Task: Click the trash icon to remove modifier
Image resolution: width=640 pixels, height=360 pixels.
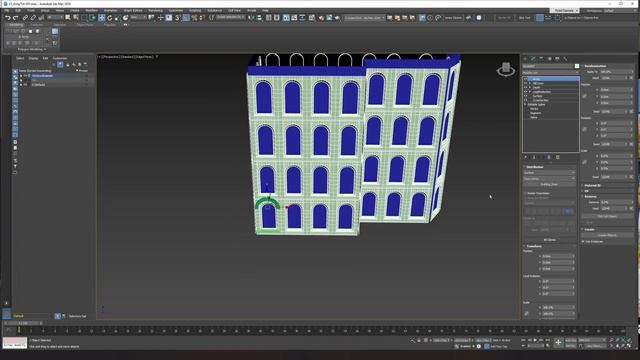Action: [x=549, y=157]
